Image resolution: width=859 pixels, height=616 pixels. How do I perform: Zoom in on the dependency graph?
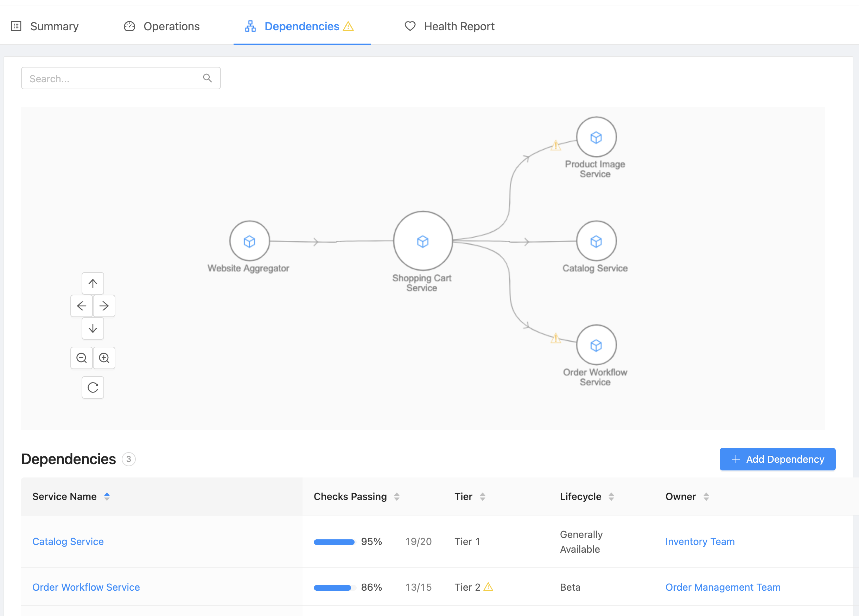(104, 358)
